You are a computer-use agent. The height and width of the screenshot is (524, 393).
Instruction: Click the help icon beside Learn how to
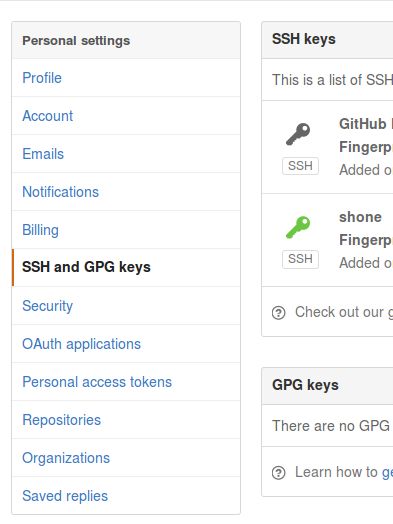278,473
